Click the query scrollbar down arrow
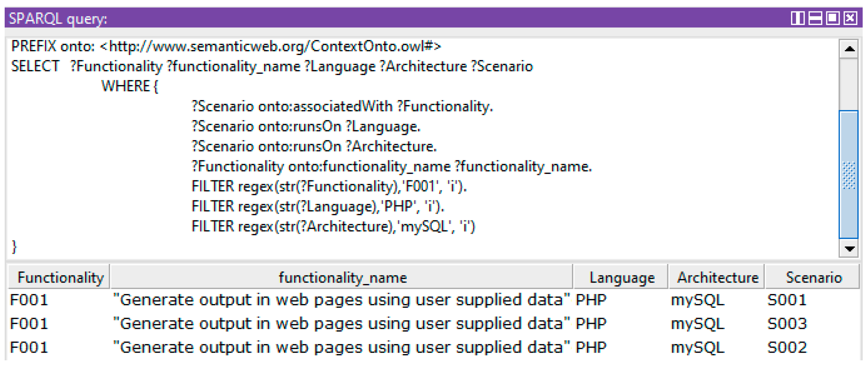This screenshot has height=369, width=868. pos(849,249)
